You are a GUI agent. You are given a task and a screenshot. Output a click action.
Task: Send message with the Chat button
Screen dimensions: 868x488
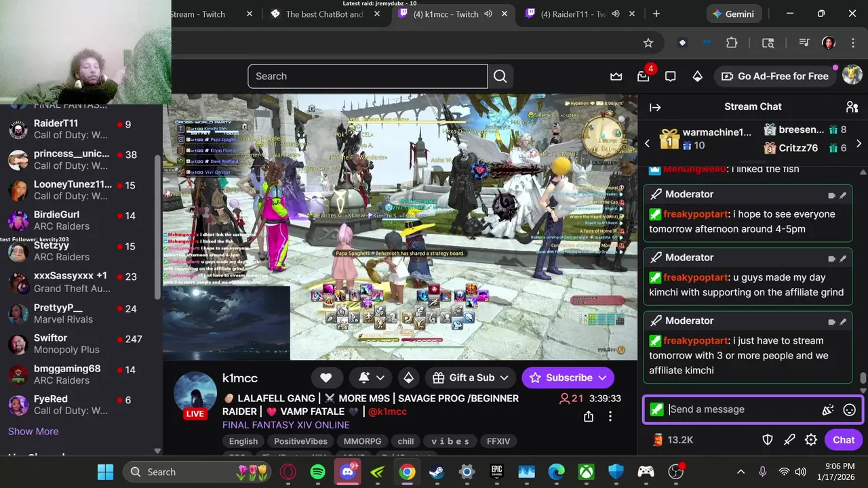coord(844,440)
